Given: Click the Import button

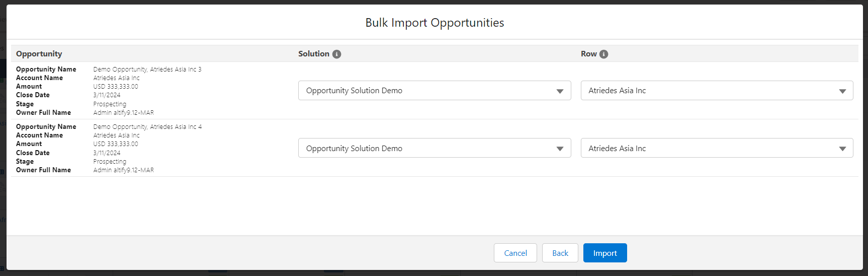Looking at the screenshot, I should click(x=604, y=253).
